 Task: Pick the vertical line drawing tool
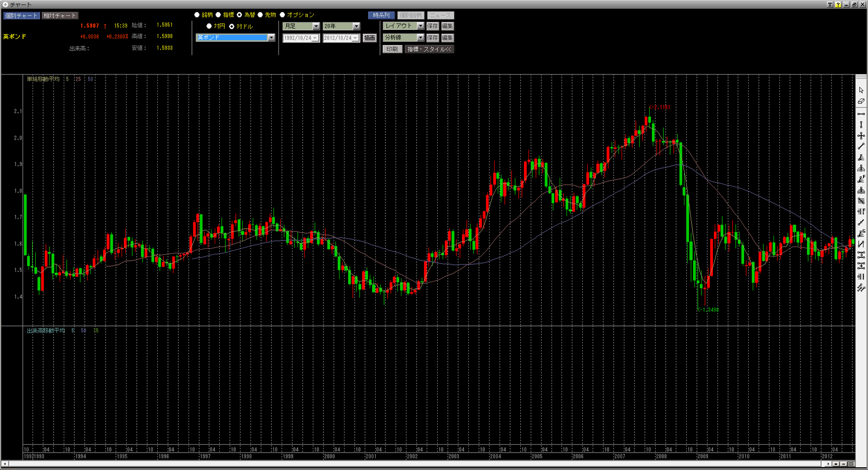coord(861,125)
